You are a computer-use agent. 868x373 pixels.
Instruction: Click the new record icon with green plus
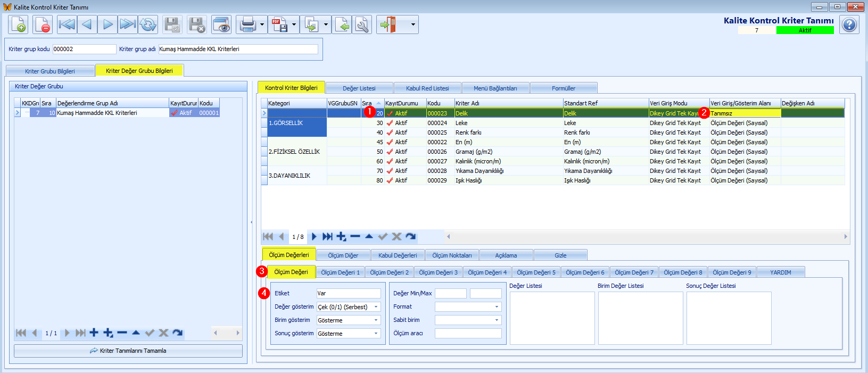(x=18, y=24)
